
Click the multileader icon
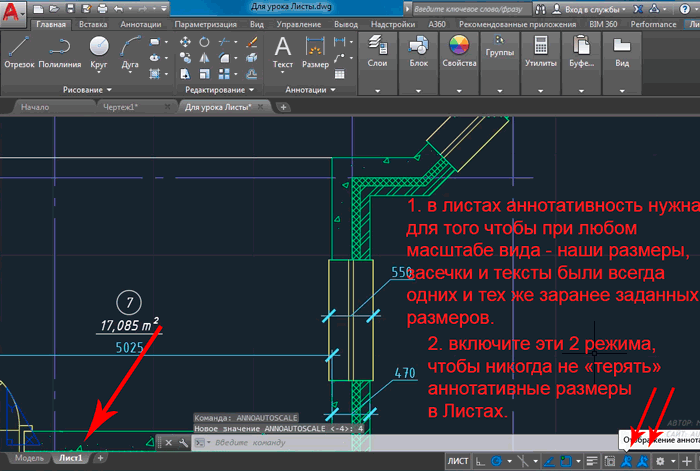(x=340, y=58)
